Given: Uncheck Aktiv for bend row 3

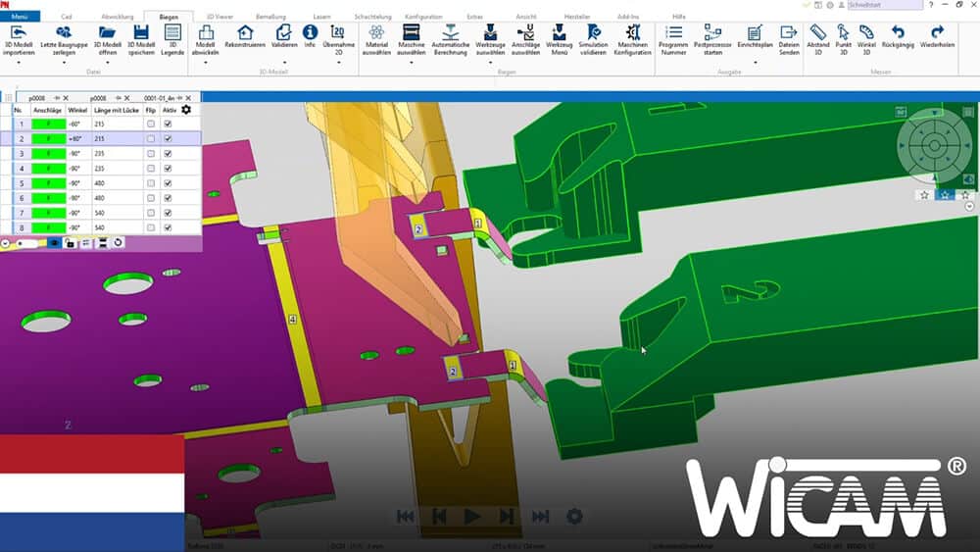Looking at the screenshot, I should click(168, 154).
